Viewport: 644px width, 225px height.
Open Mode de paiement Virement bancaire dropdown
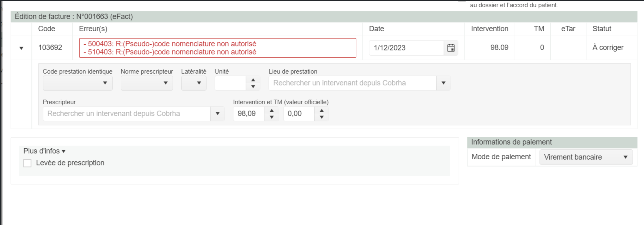tap(586, 157)
